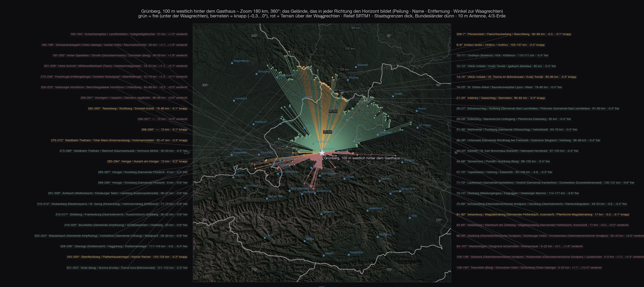Click the 81–82° Seisenburg annotation
This screenshot has width=644, height=287.
click(x=543, y=215)
